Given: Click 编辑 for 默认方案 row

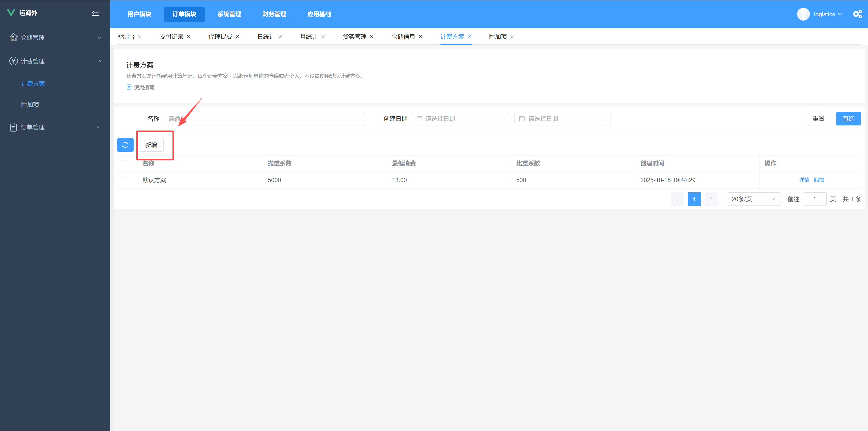Looking at the screenshot, I should click(818, 180).
